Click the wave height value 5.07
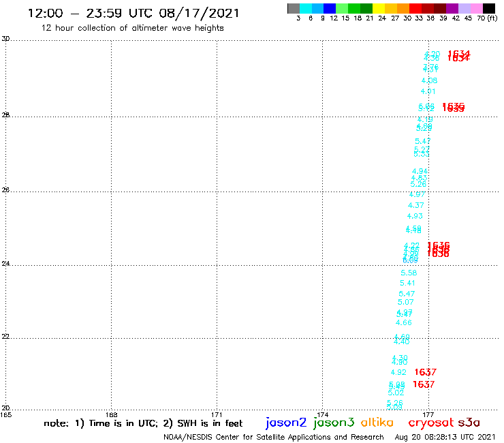Viewport: 504px width, 443px height. point(406,302)
